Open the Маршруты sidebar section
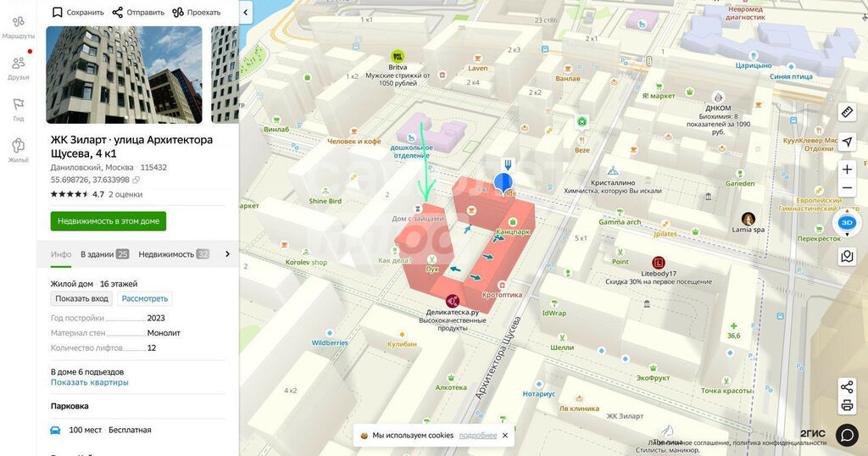Screen dimensions: 868x456 click(x=19, y=26)
